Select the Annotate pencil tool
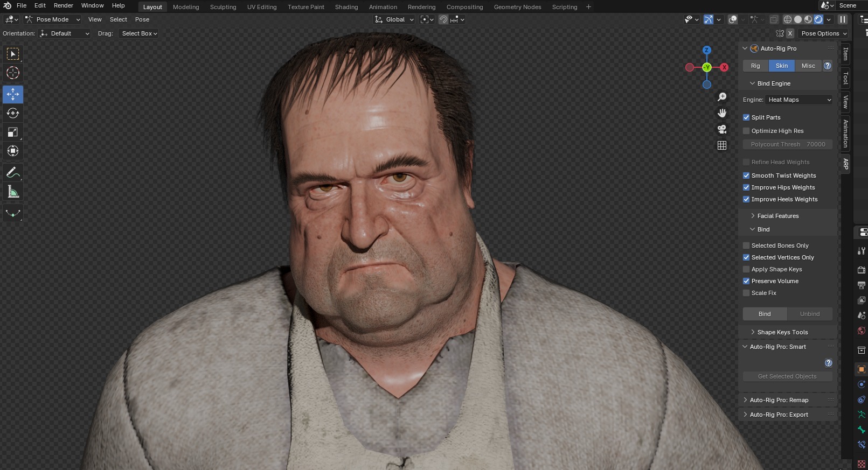This screenshot has width=868, height=470. coord(13,173)
